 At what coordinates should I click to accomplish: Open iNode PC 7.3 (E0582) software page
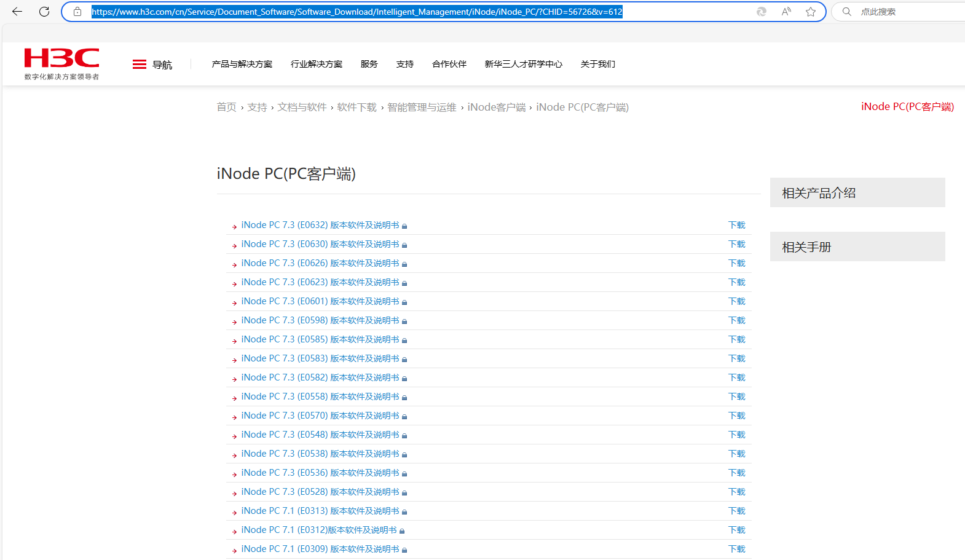(320, 377)
